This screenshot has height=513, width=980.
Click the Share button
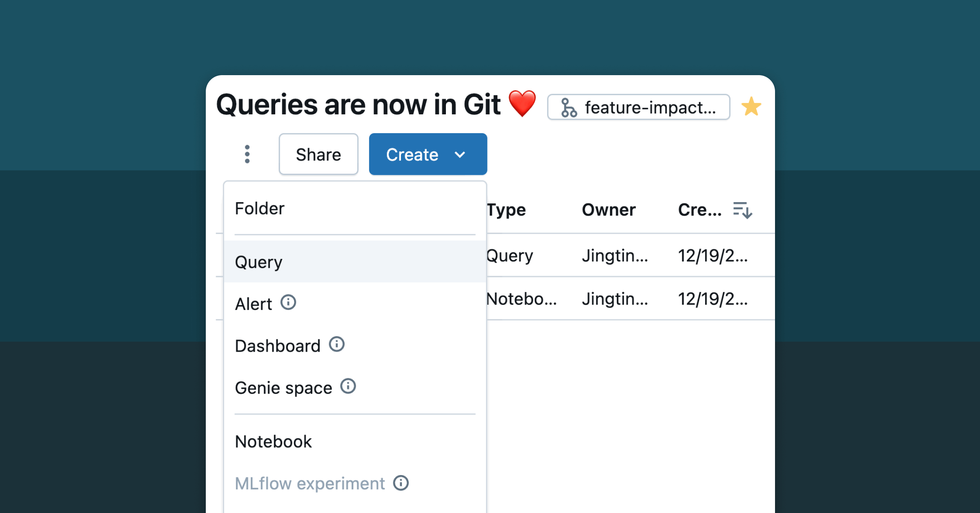(318, 155)
